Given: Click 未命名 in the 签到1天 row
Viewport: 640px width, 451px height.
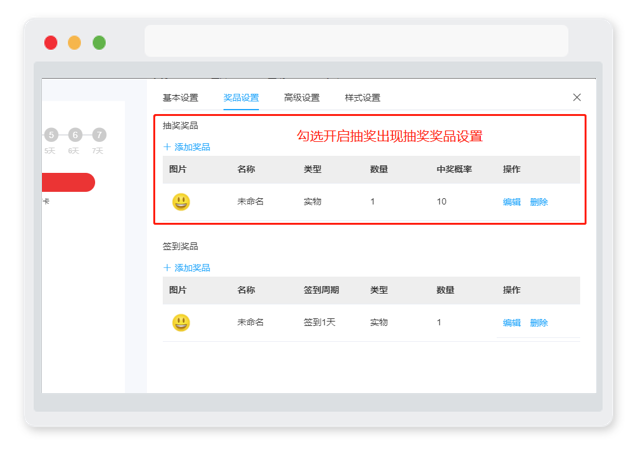Looking at the screenshot, I should click(x=250, y=322).
